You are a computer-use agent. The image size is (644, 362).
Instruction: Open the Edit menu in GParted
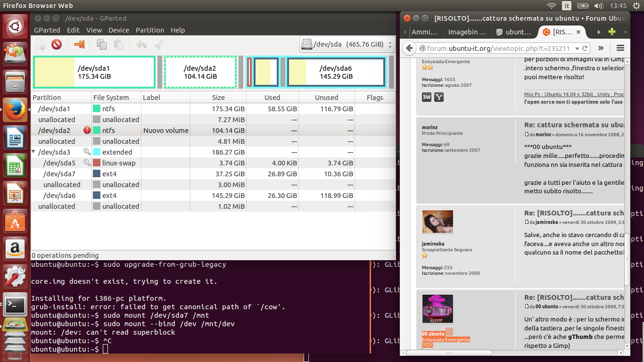tap(73, 30)
